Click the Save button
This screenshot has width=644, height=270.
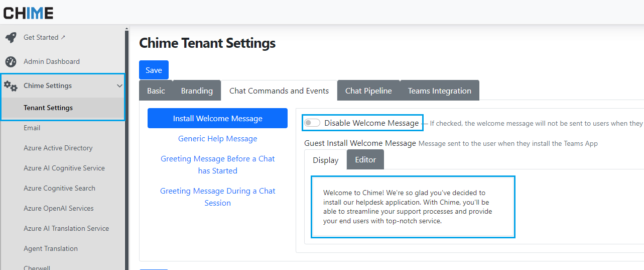154,70
